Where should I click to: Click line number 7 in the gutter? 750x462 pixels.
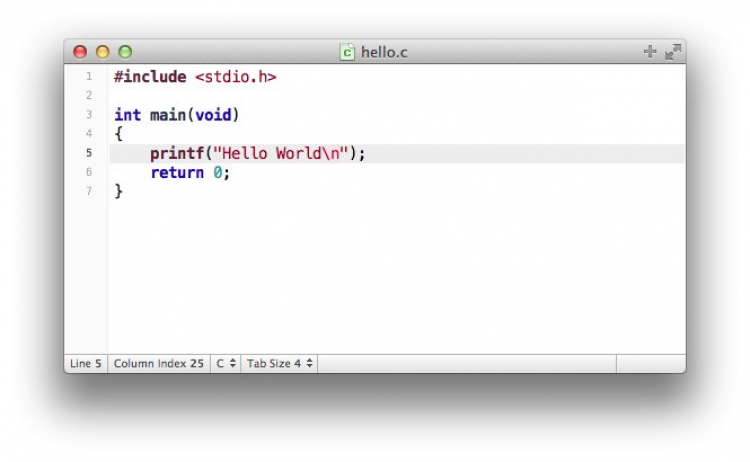pos(89,191)
